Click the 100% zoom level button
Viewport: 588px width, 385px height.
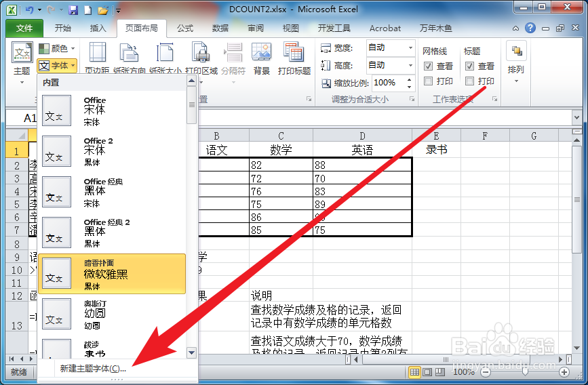coord(463,372)
